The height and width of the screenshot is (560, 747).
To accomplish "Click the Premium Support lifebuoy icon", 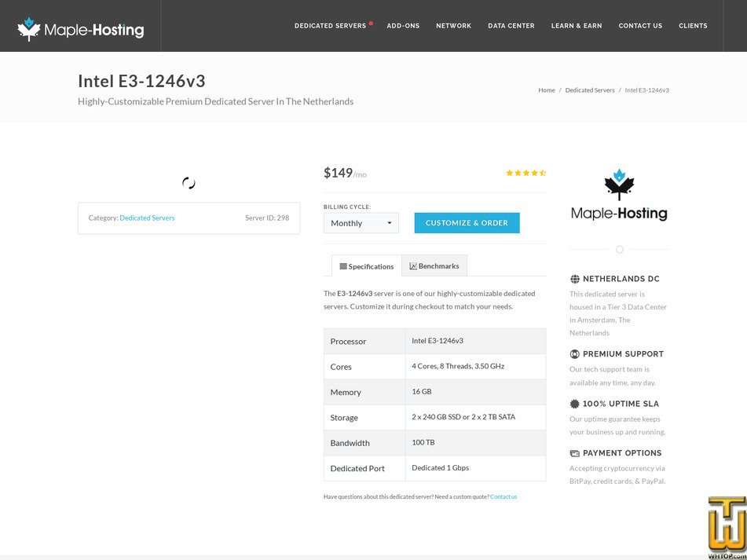I will 574,353.
